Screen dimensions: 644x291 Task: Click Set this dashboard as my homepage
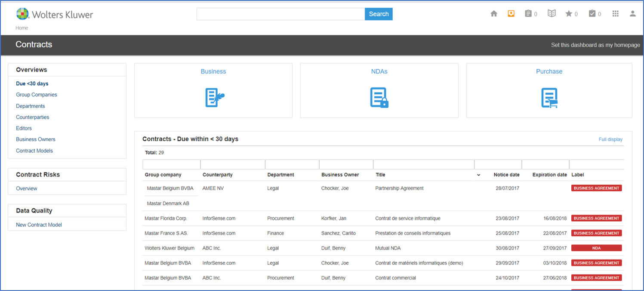pyautogui.click(x=595, y=45)
